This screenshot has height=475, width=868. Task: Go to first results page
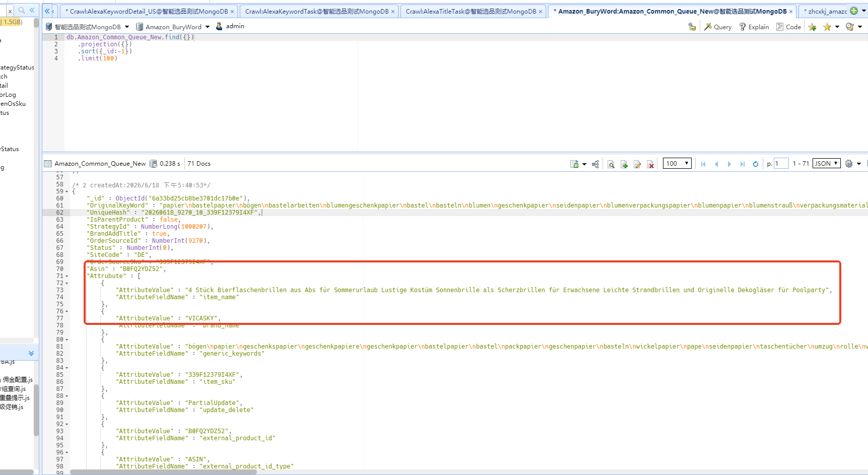tap(703, 164)
